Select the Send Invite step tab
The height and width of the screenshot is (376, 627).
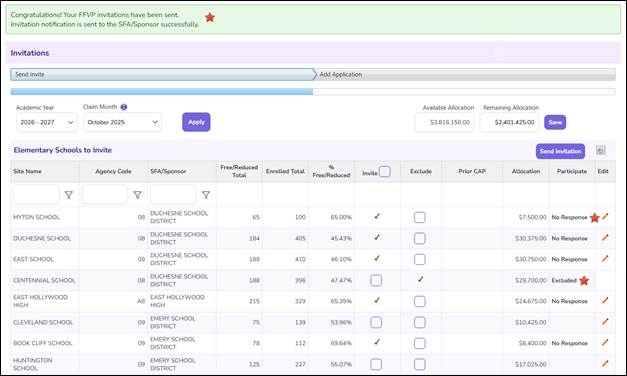coord(163,75)
